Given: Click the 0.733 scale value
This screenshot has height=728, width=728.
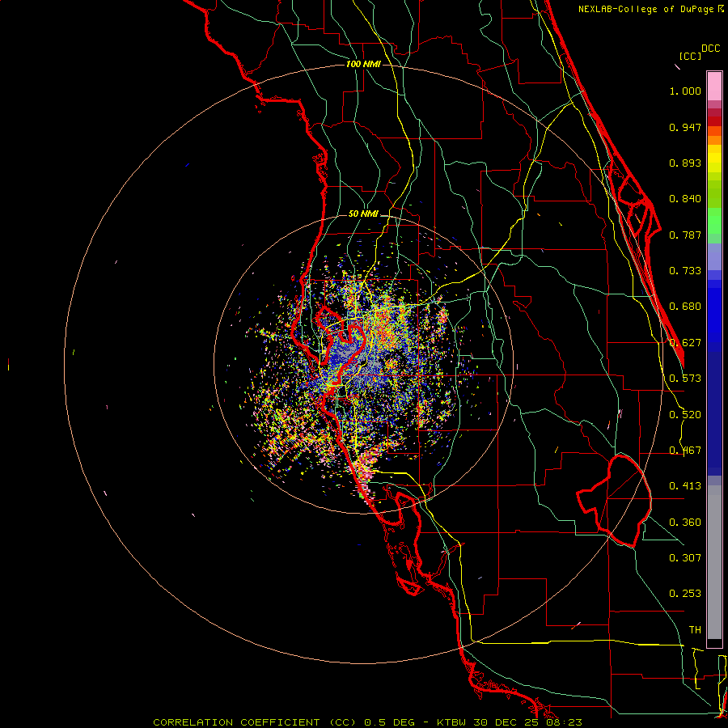Looking at the screenshot, I should [685, 271].
